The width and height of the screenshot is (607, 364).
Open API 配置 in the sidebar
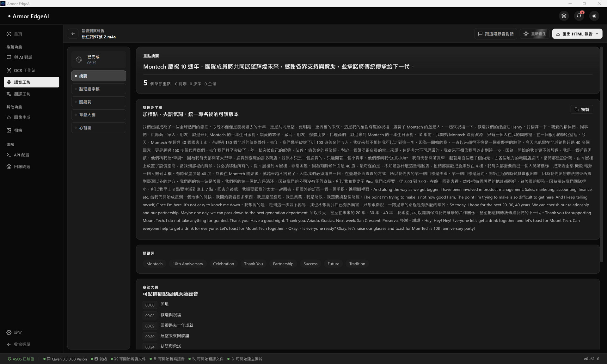point(31,155)
